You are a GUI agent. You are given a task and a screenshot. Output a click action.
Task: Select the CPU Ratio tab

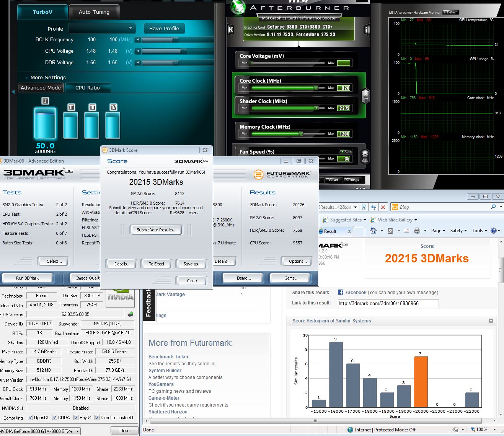88,88
